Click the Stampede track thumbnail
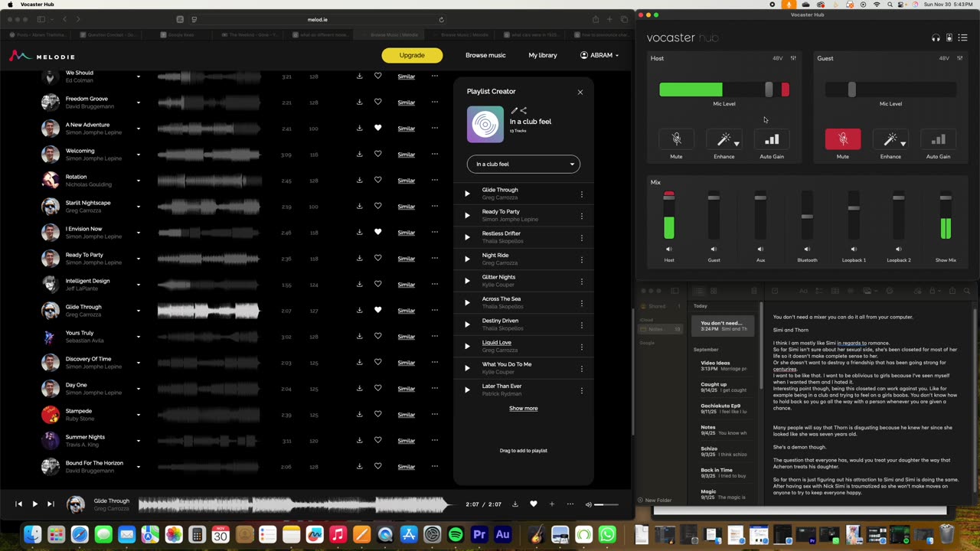The image size is (980, 551). coord(50,415)
